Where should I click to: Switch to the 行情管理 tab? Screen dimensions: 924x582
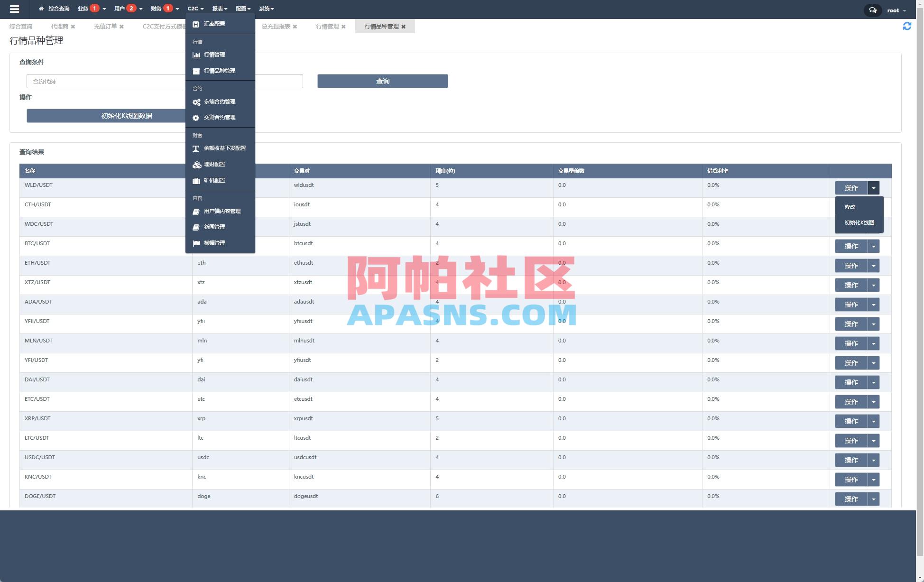pos(328,27)
